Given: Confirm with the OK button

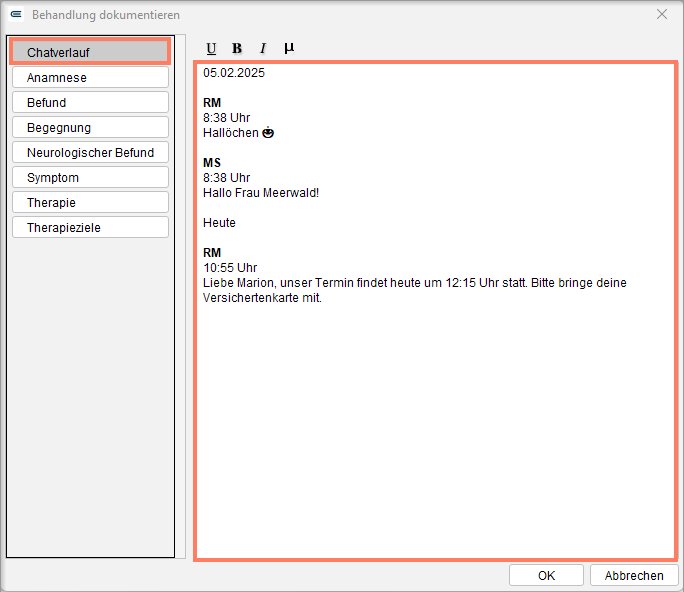Looking at the screenshot, I should pos(546,575).
